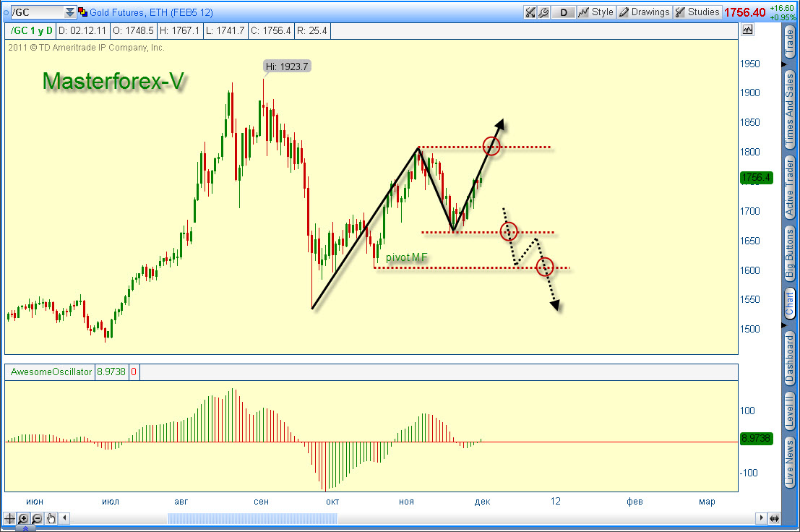Click the Hi: 1923.7 high price bubble
800x532 pixels.
(x=287, y=66)
